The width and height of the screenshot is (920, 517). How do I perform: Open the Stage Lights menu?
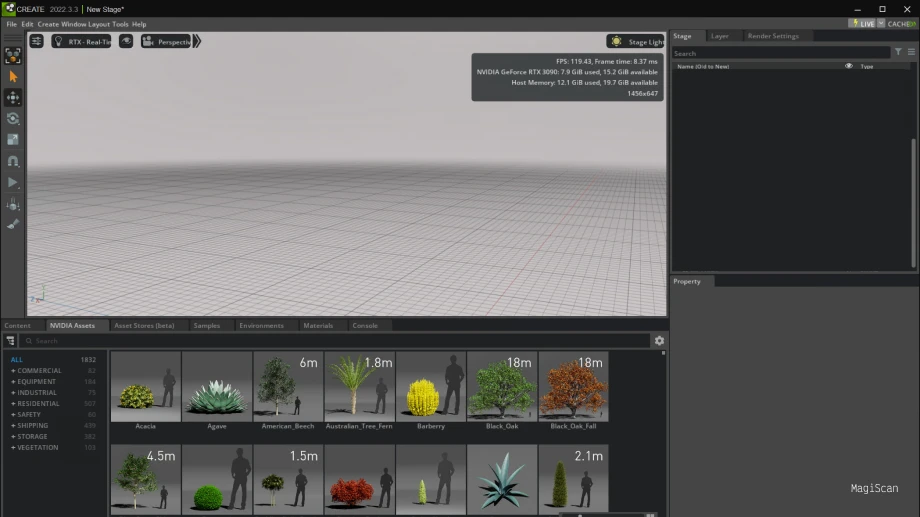(x=636, y=42)
